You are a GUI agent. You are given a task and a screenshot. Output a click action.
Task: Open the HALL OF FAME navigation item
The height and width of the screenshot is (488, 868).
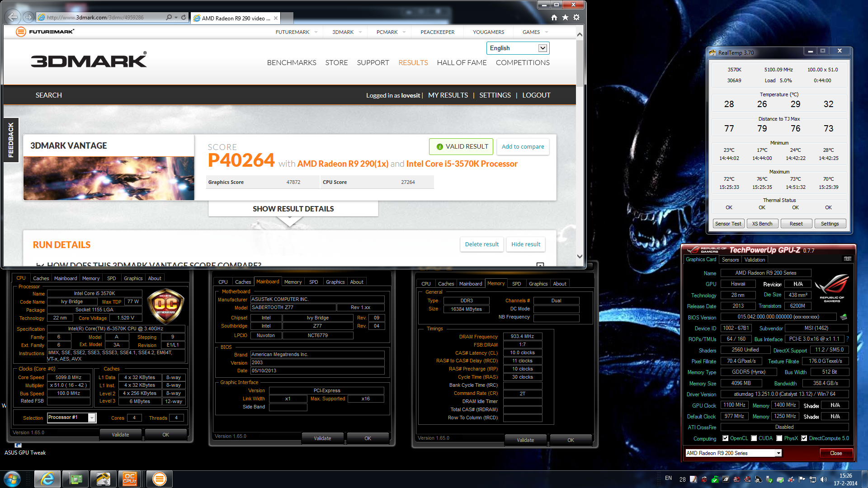[x=462, y=63]
